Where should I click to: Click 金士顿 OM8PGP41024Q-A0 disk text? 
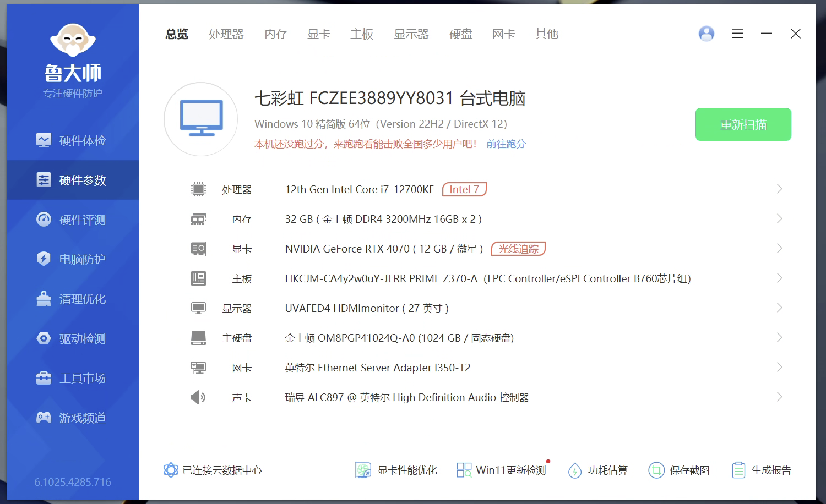[x=399, y=338]
